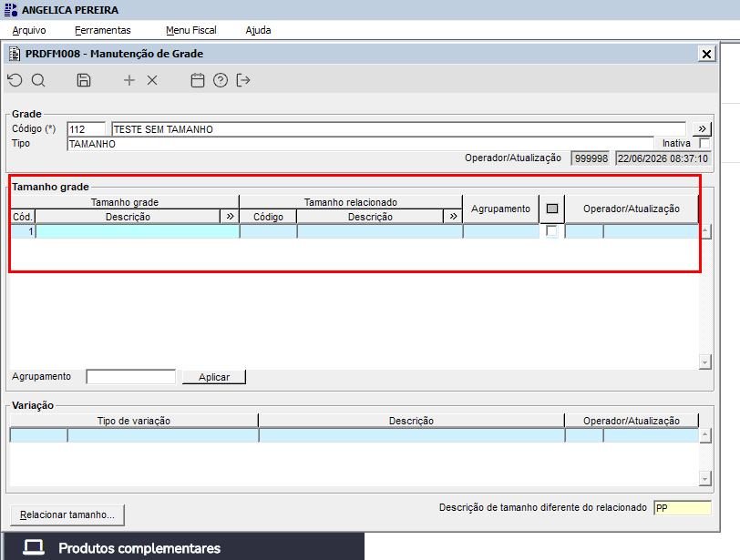Click the Tipo field showing TAMANHO
The image size is (740, 560).
point(361,144)
